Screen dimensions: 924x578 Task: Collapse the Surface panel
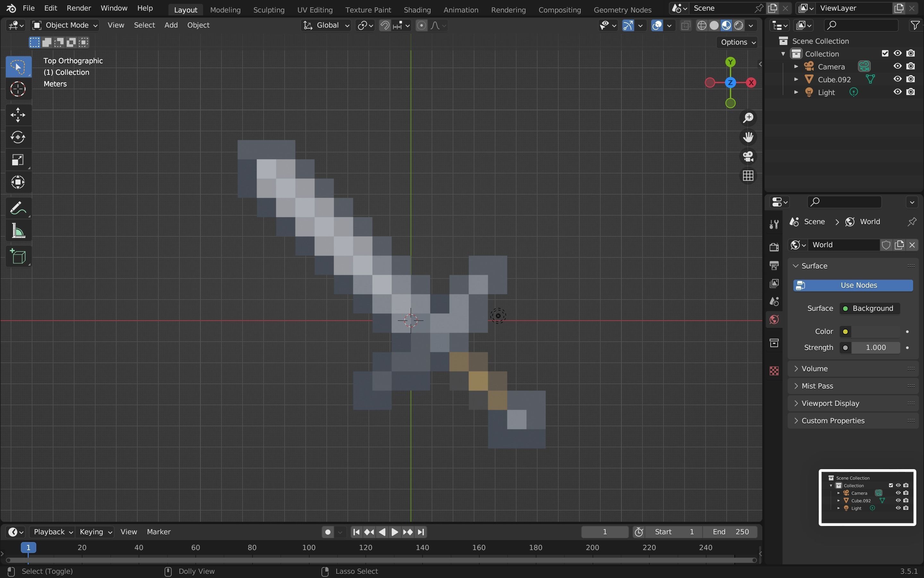pos(853,266)
